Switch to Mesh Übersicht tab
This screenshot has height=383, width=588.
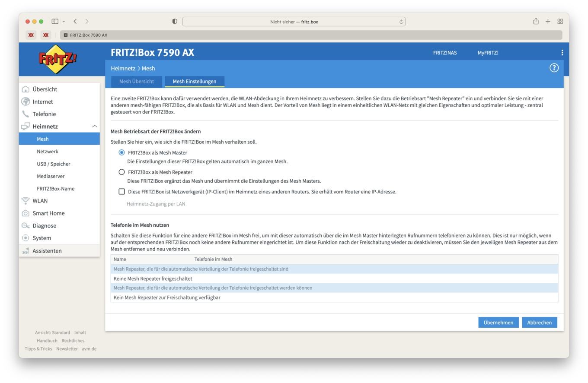click(137, 81)
